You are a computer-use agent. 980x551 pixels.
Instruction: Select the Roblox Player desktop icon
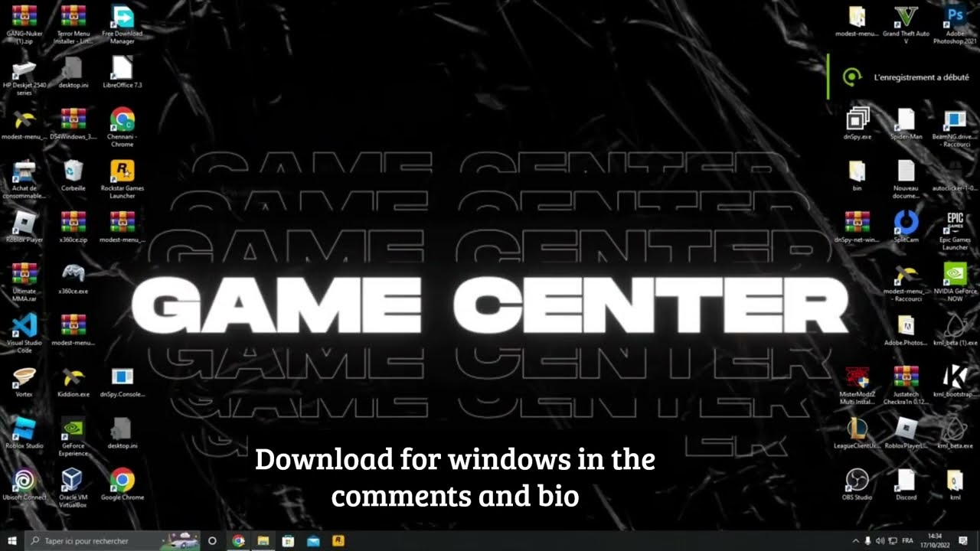pos(24,227)
